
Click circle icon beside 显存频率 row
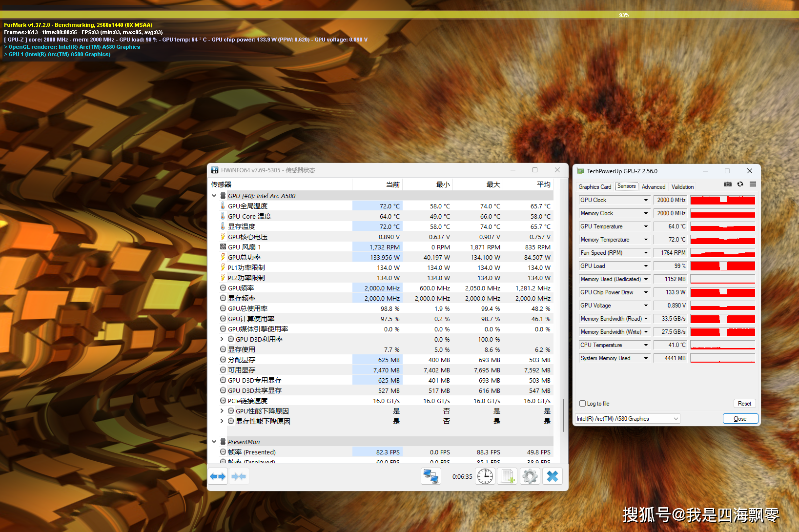pyautogui.click(x=223, y=298)
